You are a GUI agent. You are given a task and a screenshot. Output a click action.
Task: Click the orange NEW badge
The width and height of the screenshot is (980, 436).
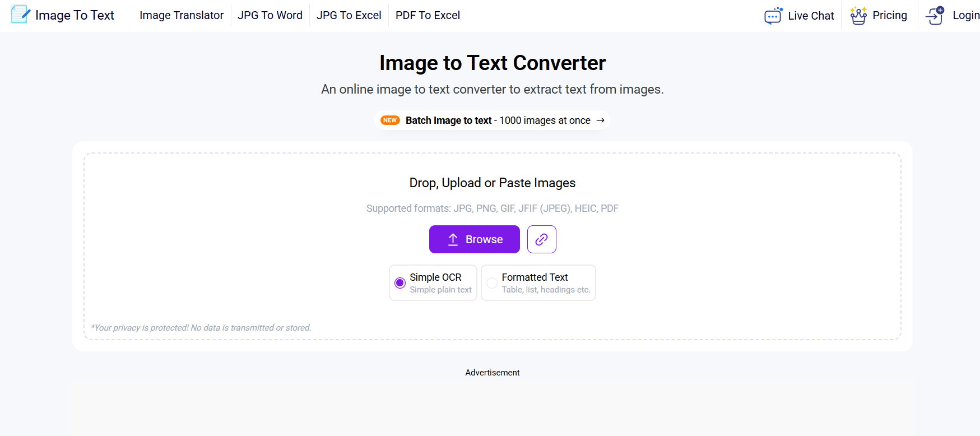tap(390, 120)
